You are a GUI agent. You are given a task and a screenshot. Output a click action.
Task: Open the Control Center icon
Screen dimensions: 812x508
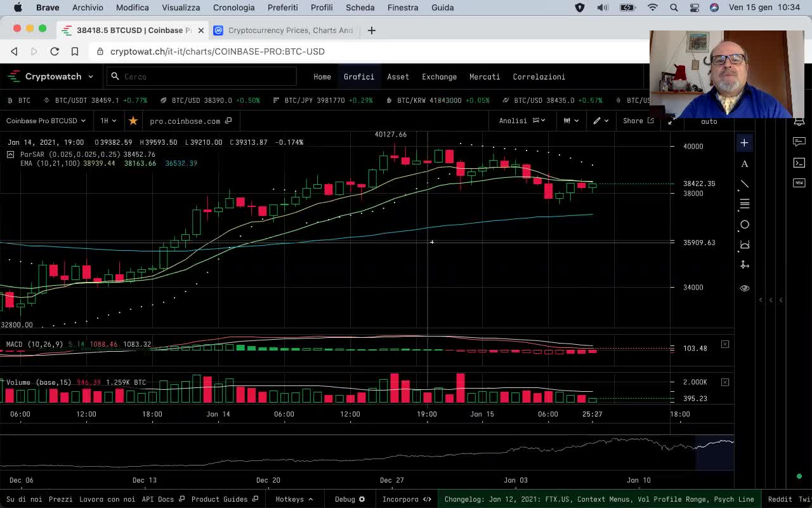695,8
